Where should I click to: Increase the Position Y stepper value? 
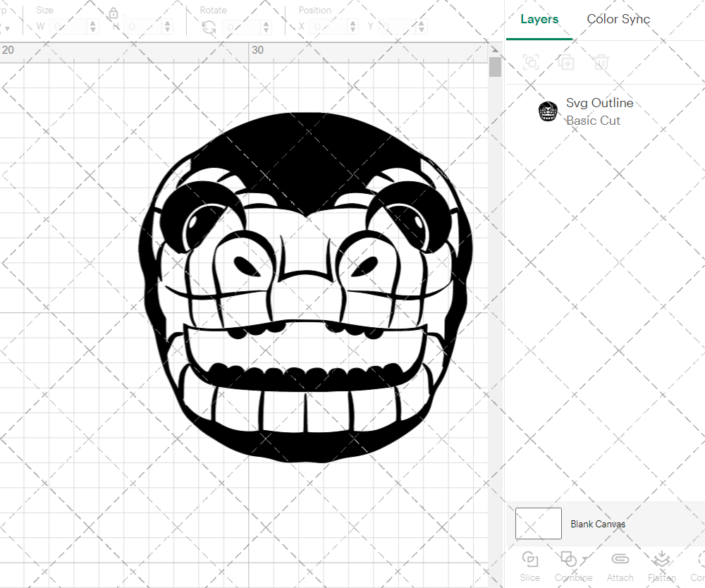coord(422,23)
